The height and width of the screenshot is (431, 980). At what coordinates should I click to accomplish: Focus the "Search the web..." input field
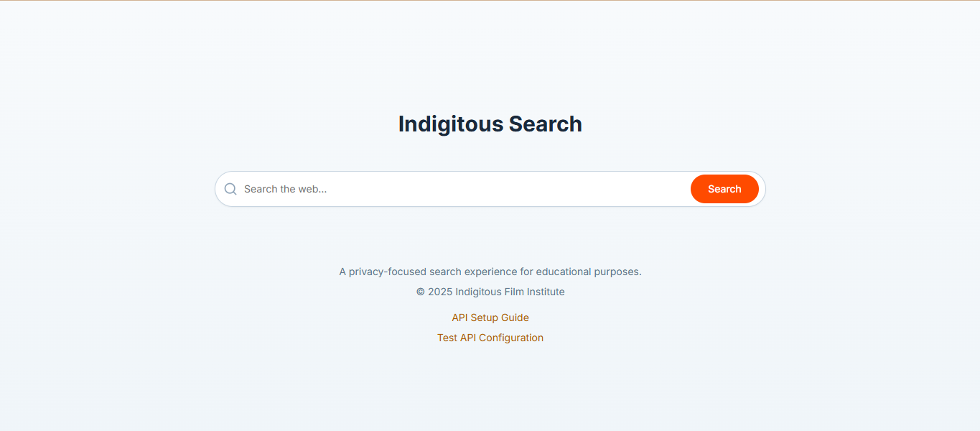click(x=459, y=189)
